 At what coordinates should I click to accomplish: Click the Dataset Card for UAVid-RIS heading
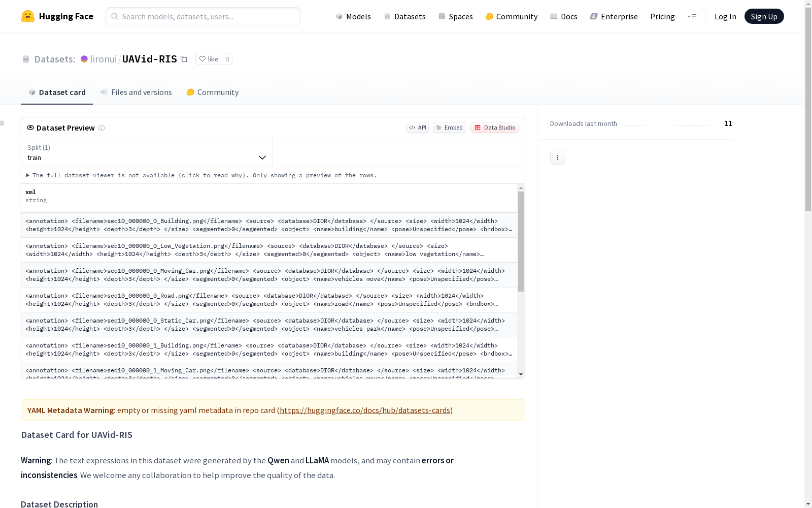pos(77,435)
